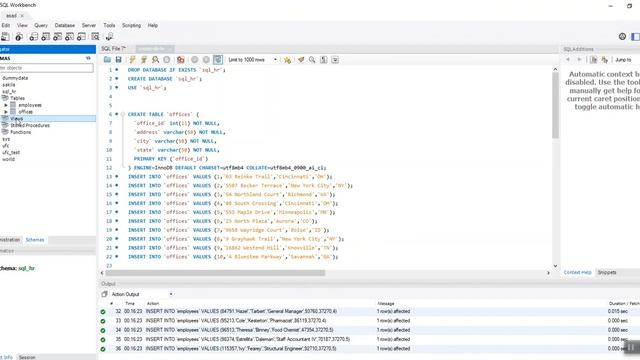The height and width of the screenshot is (360, 640).
Task: Go forward in SQL Additions help
Action: click(x=579, y=60)
